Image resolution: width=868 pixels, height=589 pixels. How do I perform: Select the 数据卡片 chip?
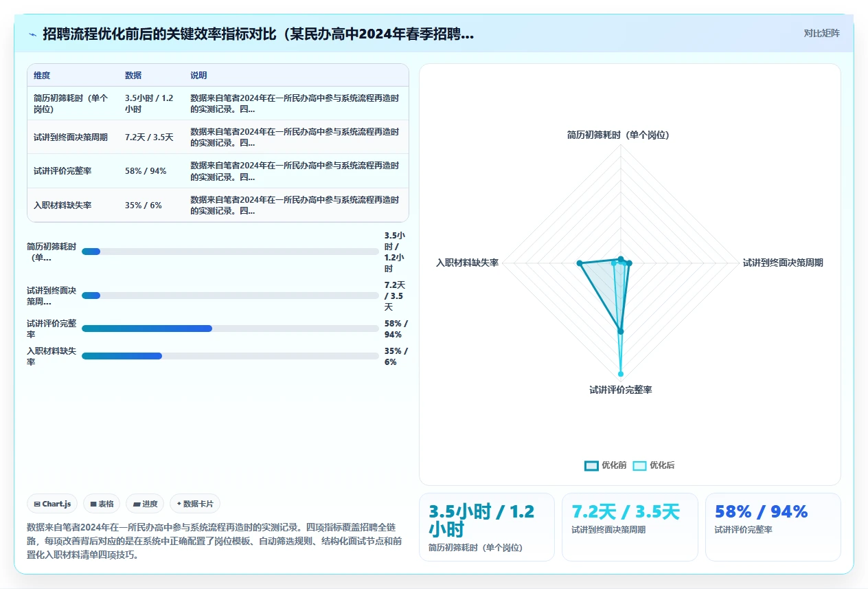click(195, 504)
